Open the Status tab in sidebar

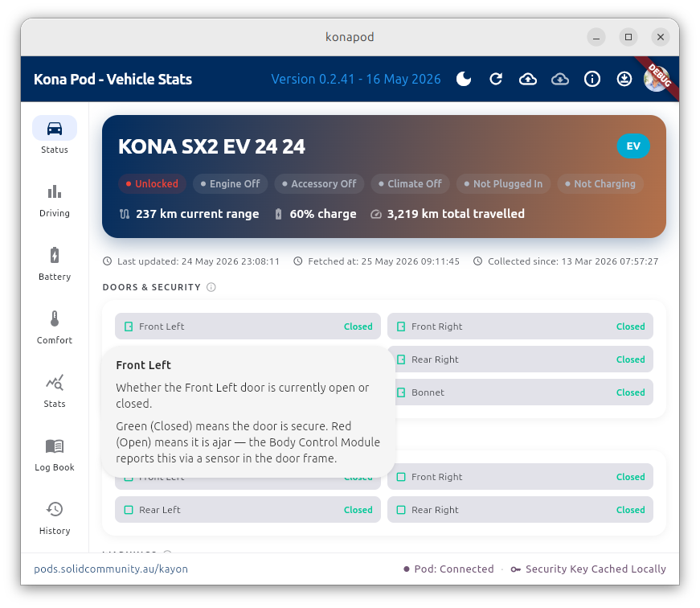click(55, 136)
